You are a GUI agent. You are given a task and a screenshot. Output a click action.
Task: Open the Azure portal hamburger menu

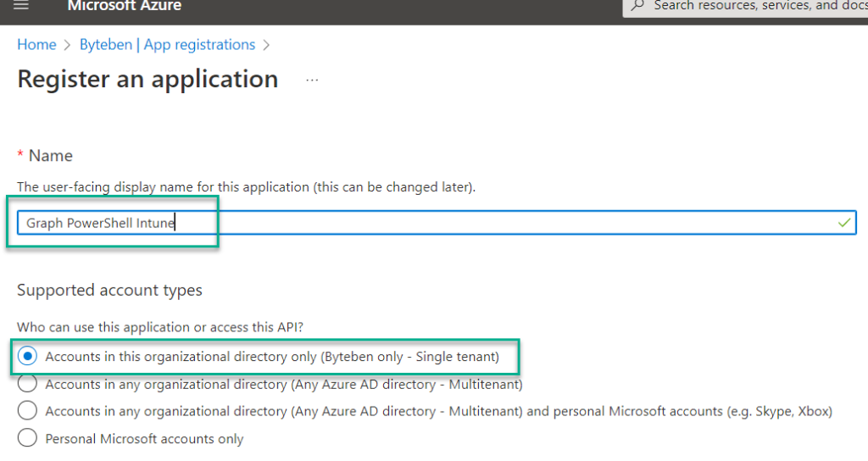click(x=21, y=6)
